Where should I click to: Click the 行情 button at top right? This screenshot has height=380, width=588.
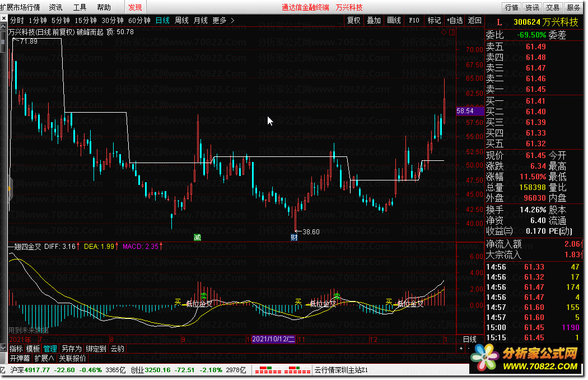tap(511, 7)
